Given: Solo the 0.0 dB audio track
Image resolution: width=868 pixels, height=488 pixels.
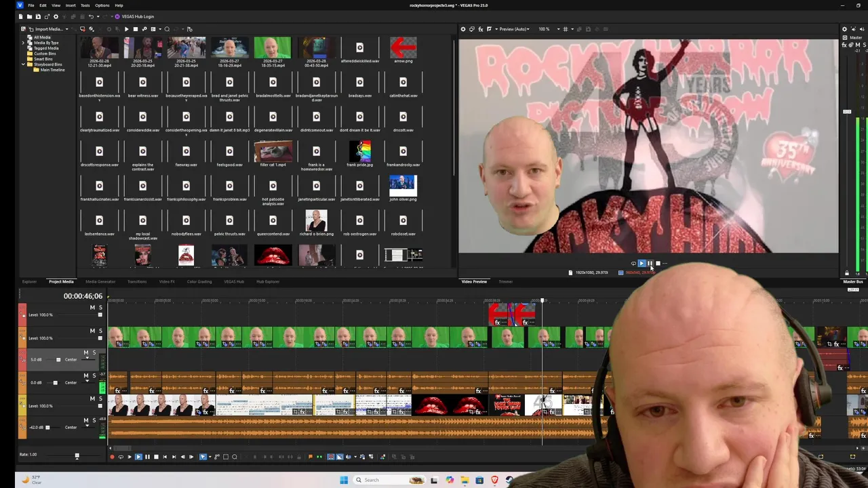Looking at the screenshot, I should point(94,375).
